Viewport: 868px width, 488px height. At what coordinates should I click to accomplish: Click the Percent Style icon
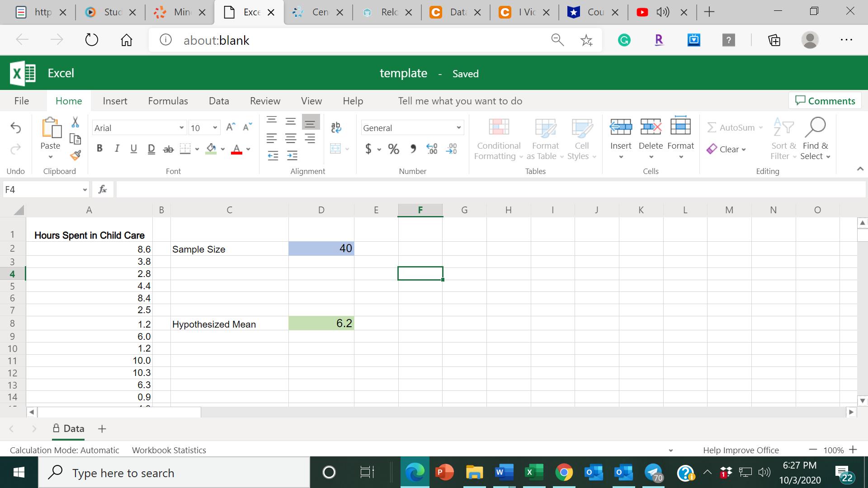click(x=394, y=149)
